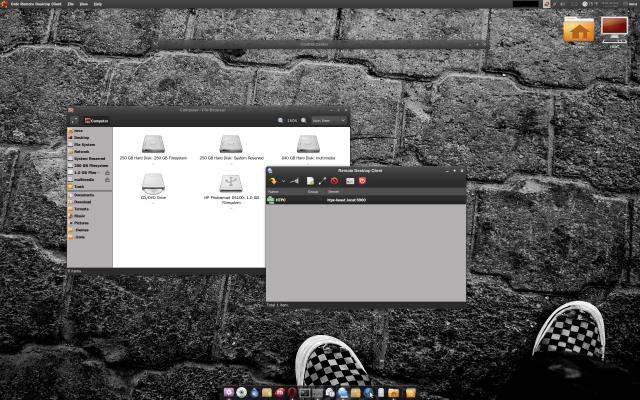Open the Computer desktop icon
640x400 pixels.
[614, 31]
